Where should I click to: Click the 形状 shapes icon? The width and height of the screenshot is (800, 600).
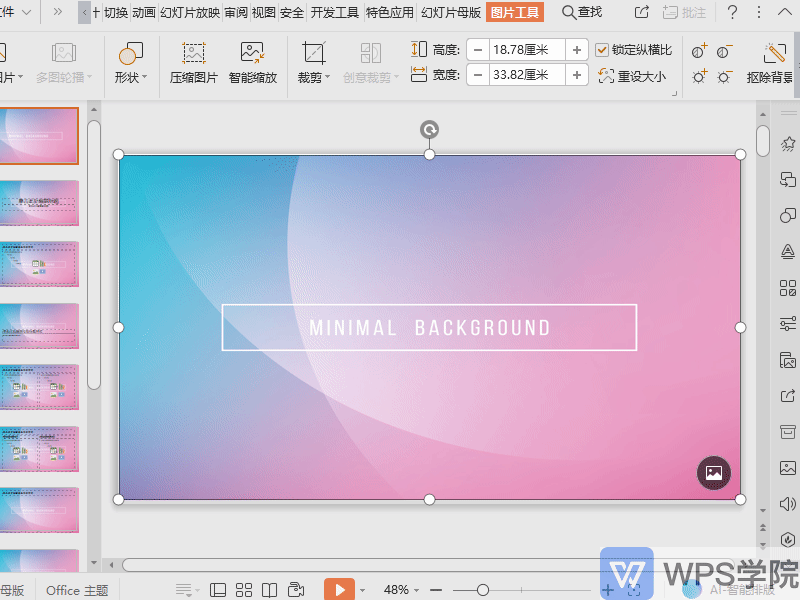coord(130,53)
